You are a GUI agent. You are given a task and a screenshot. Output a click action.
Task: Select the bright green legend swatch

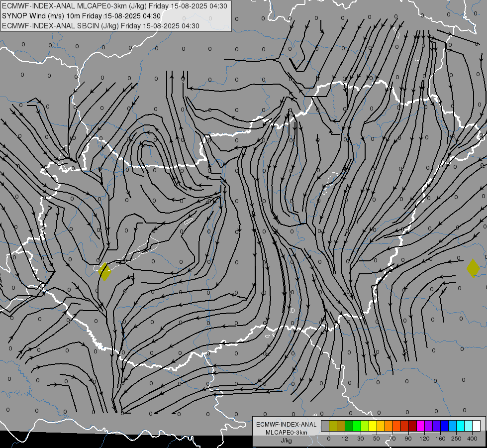tap(357, 426)
